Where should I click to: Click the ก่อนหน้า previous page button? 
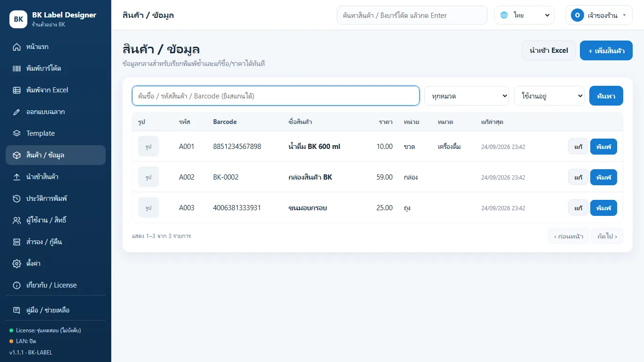pos(569,236)
